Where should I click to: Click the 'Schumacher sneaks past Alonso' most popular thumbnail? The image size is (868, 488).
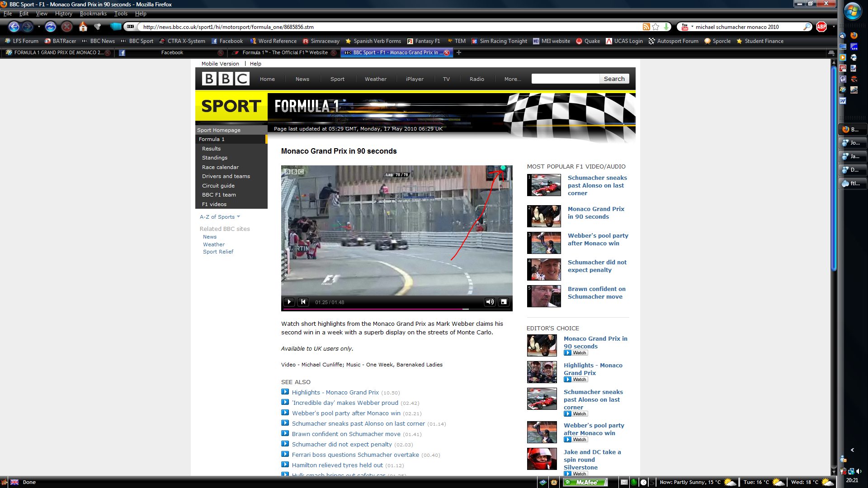tap(544, 185)
